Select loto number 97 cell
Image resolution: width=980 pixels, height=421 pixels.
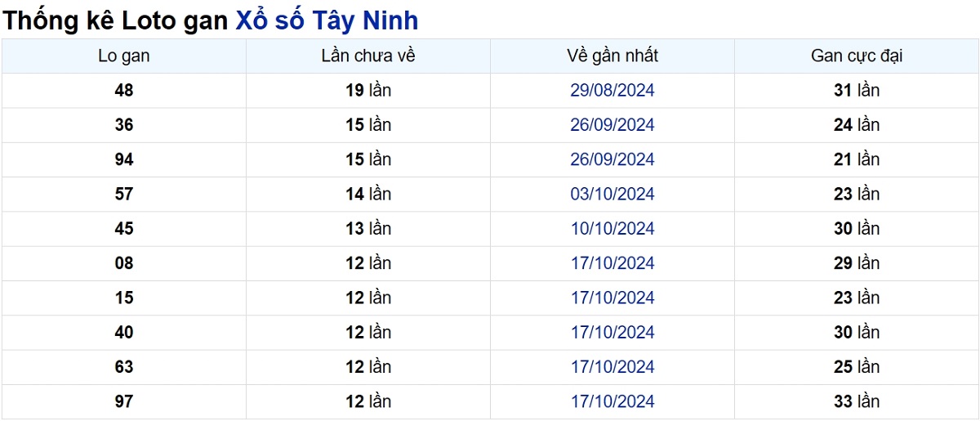coord(124,401)
